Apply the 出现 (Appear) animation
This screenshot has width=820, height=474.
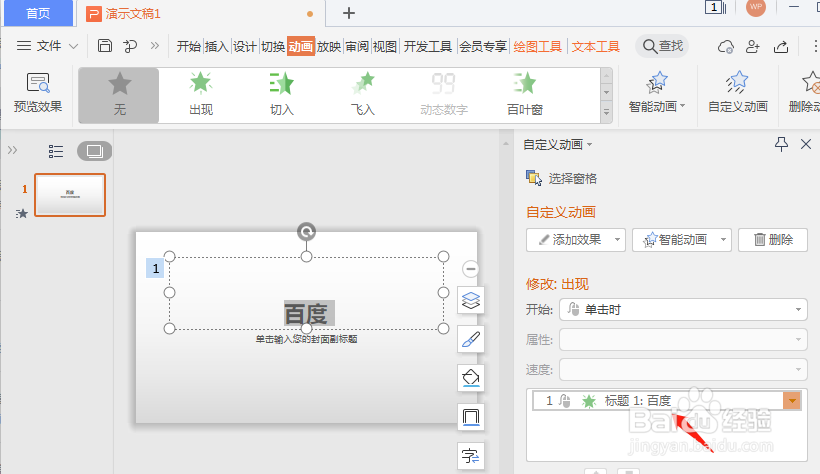201,95
